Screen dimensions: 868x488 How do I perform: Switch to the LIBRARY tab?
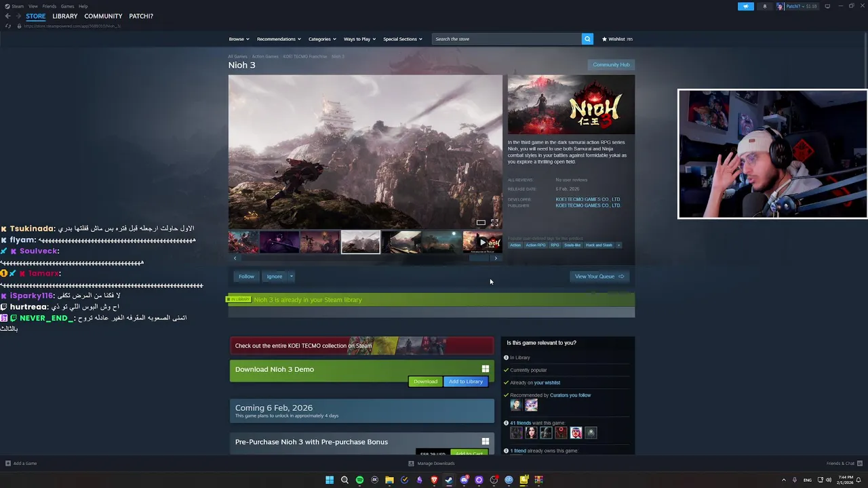coord(65,16)
